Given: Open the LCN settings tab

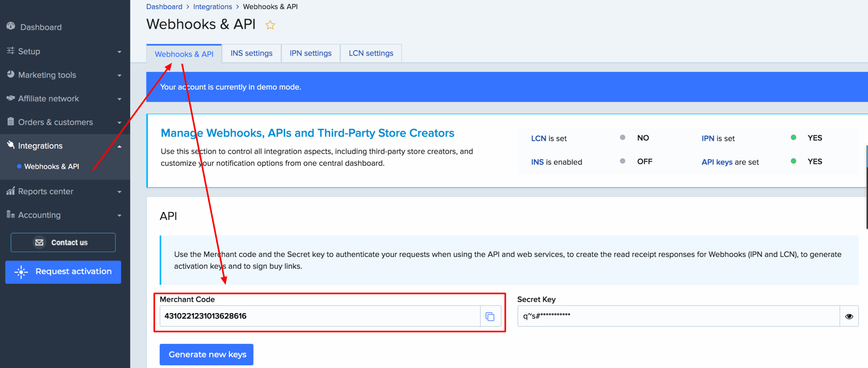Looking at the screenshot, I should pyautogui.click(x=371, y=53).
